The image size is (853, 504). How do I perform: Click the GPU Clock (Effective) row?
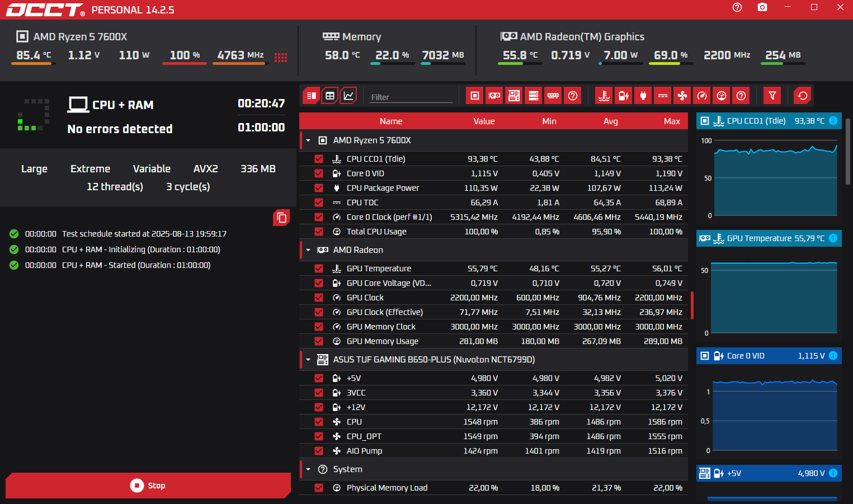point(493,312)
